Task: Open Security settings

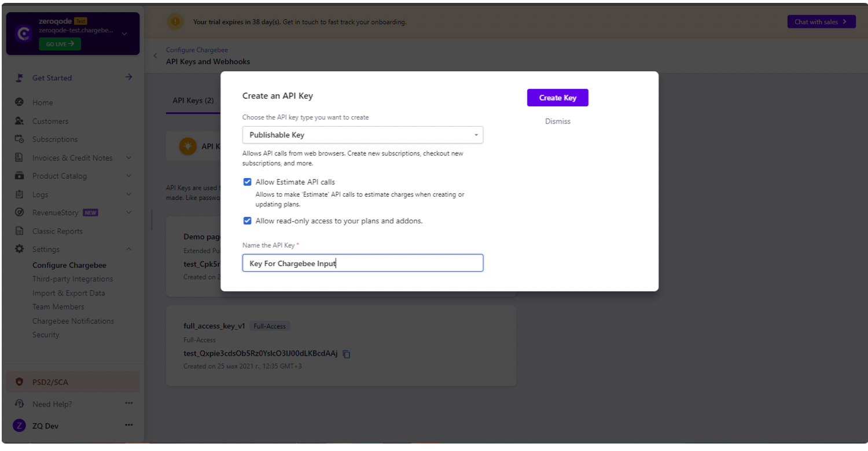Action: [46, 335]
